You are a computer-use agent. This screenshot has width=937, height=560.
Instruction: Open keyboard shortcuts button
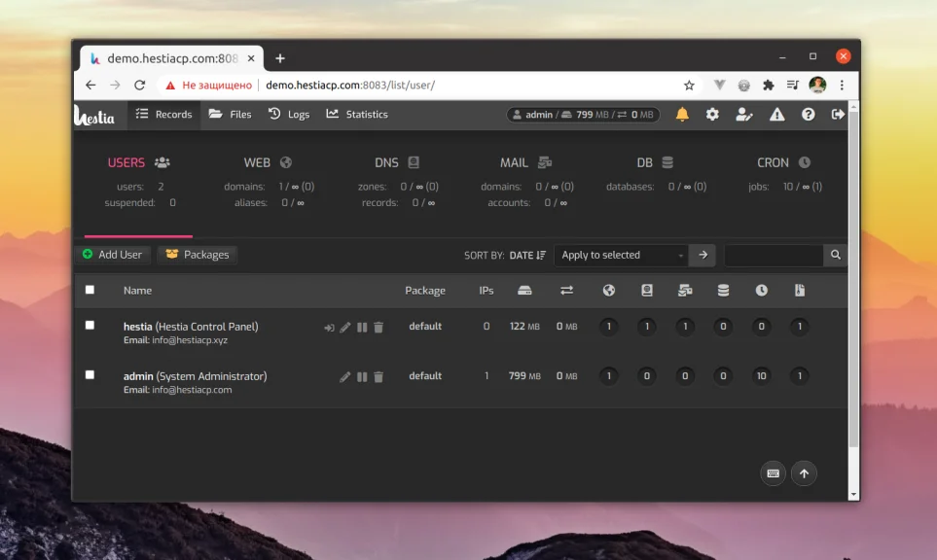pyautogui.click(x=773, y=473)
